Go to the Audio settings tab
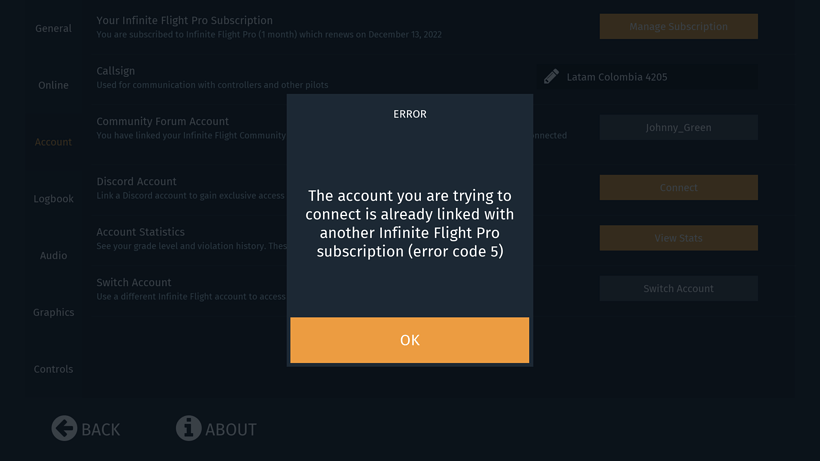 (53, 256)
